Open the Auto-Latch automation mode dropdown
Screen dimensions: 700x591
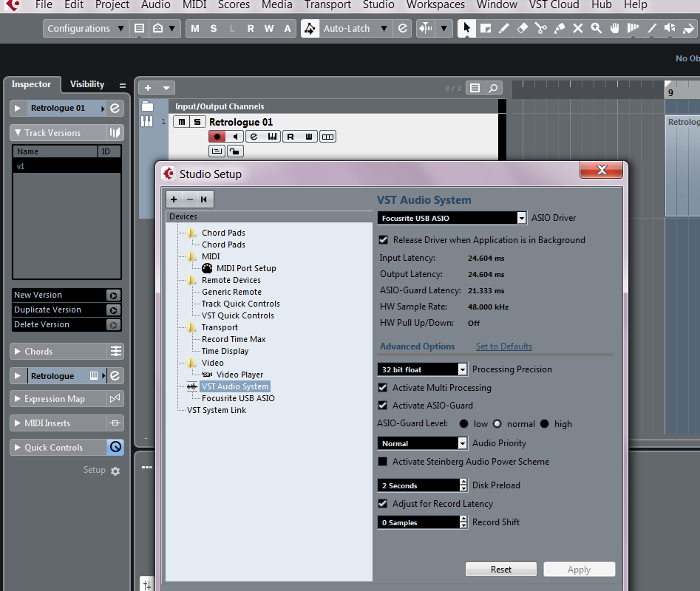point(355,29)
